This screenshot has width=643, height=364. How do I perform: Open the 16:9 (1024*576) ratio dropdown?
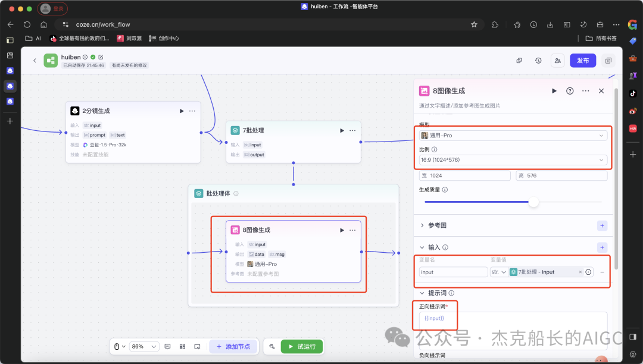coord(513,160)
